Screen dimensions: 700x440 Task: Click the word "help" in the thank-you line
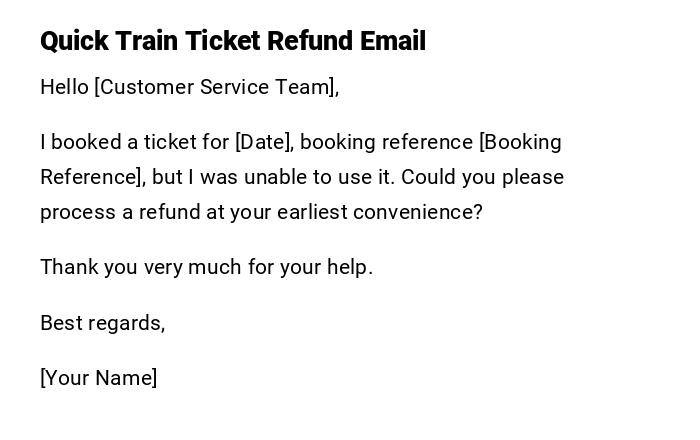(x=347, y=267)
